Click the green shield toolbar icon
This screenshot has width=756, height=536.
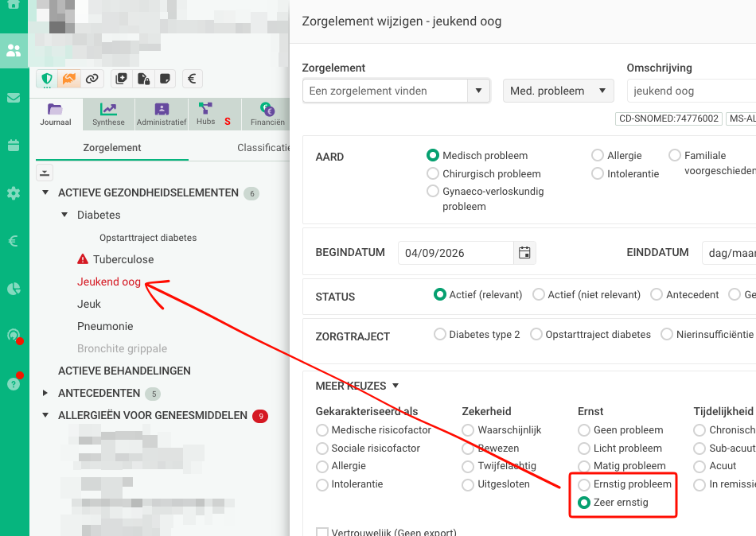pyautogui.click(x=47, y=79)
